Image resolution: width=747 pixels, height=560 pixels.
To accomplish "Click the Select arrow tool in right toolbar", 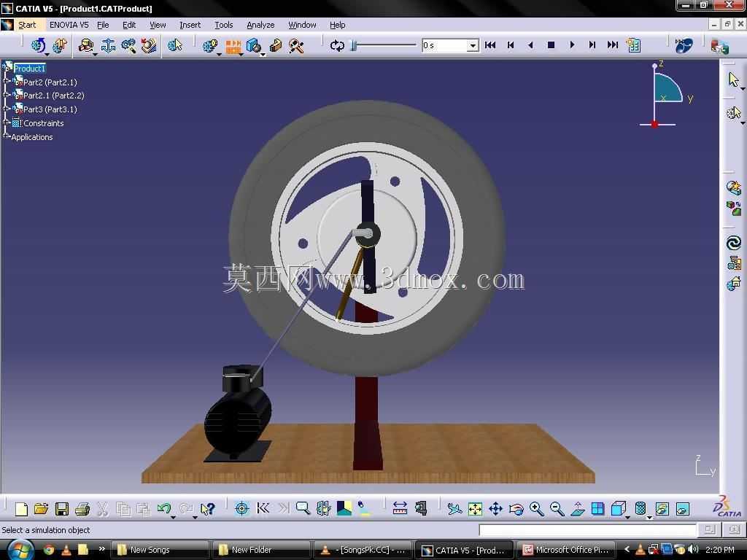I will coord(734,79).
